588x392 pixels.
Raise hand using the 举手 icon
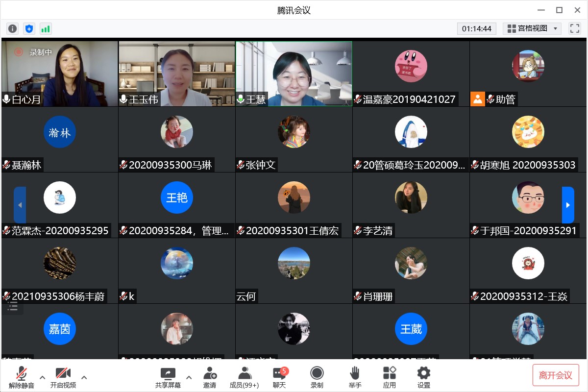355,377
